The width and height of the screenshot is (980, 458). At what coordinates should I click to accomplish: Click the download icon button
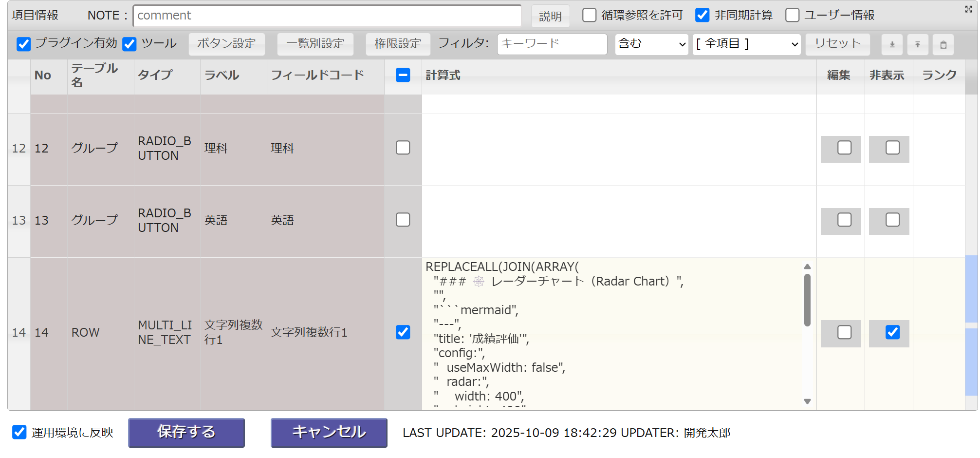(892, 44)
